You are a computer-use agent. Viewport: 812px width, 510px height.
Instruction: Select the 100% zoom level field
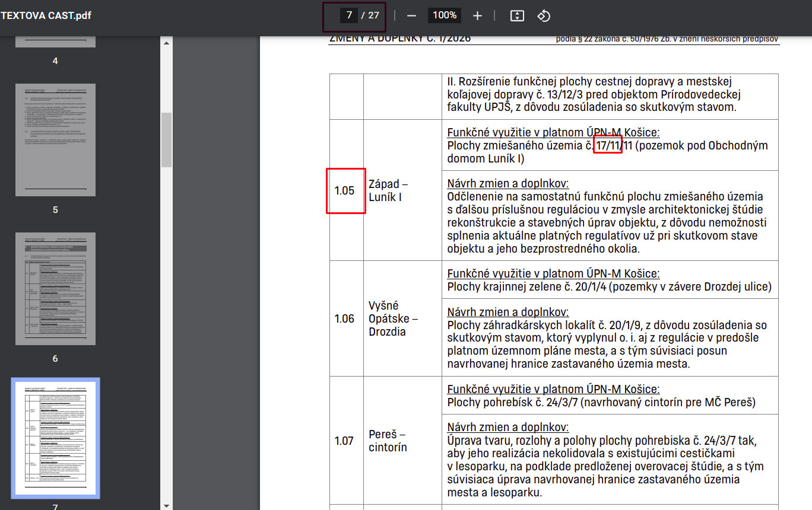(444, 15)
